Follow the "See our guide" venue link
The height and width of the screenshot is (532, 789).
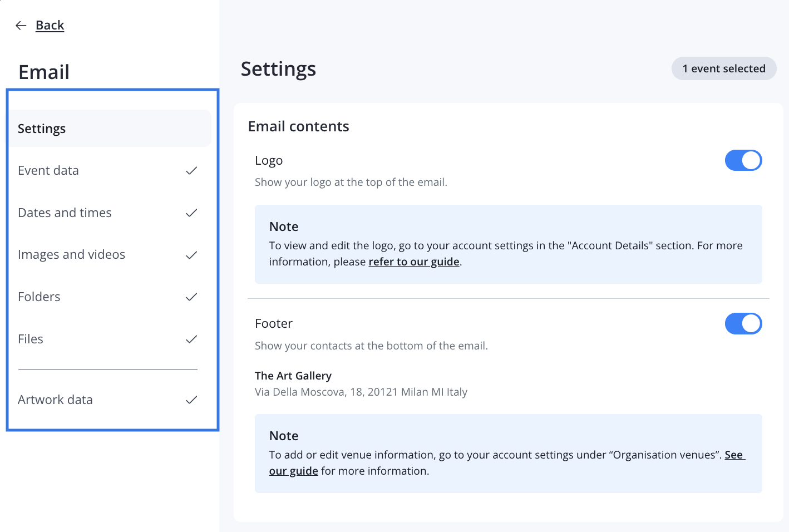(x=733, y=455)
